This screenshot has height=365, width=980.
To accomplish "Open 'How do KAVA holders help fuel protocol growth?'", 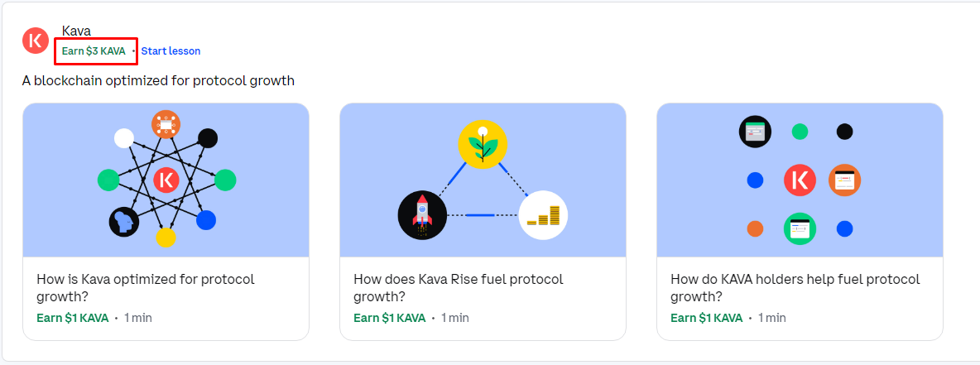I will [x=795, y=287].
